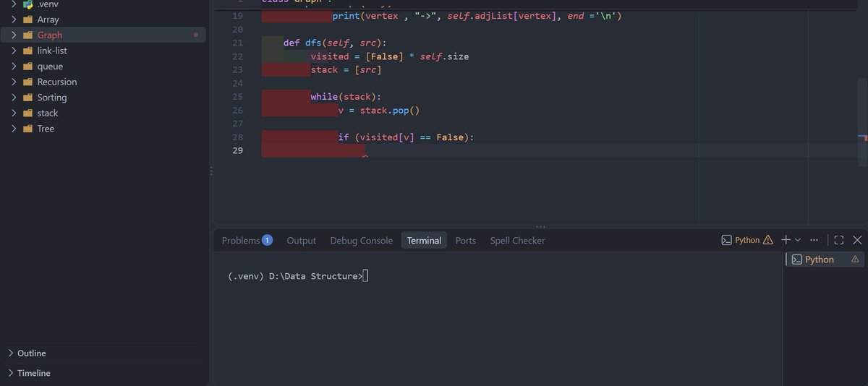The width and height of the screenshot is (868, 386).
Task: Click the modified dot on Graph folder
Action: [x=196, y=35]
